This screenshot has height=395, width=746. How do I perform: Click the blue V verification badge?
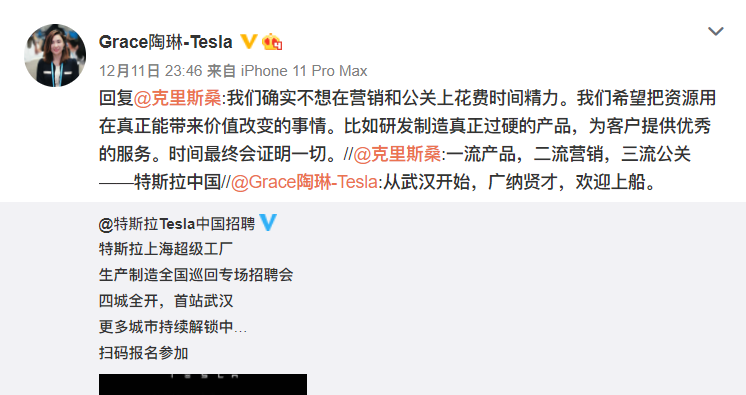pos(268,223)
